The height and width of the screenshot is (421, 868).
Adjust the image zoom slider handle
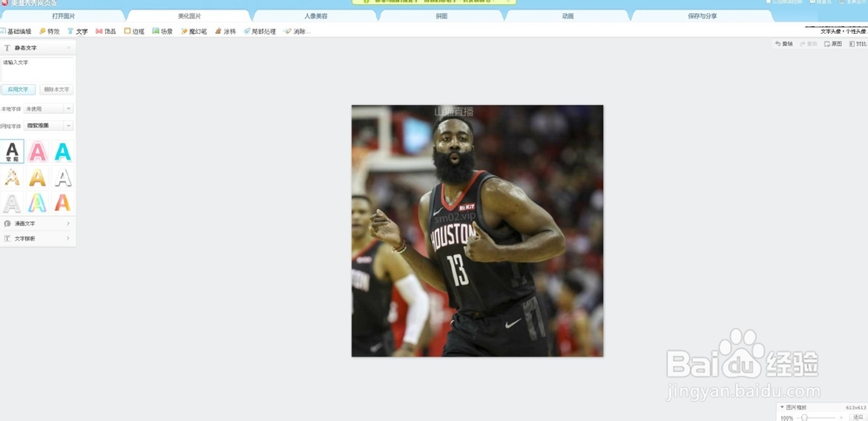click(x=805, y=418)
